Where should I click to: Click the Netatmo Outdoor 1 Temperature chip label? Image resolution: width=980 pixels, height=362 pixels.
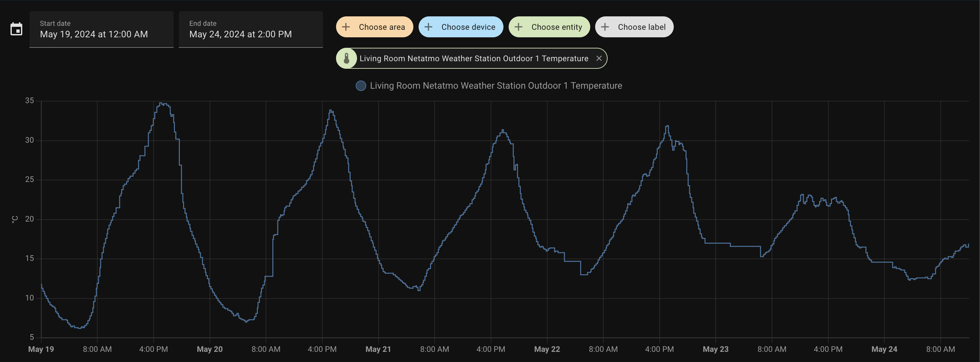coord(474,59)
